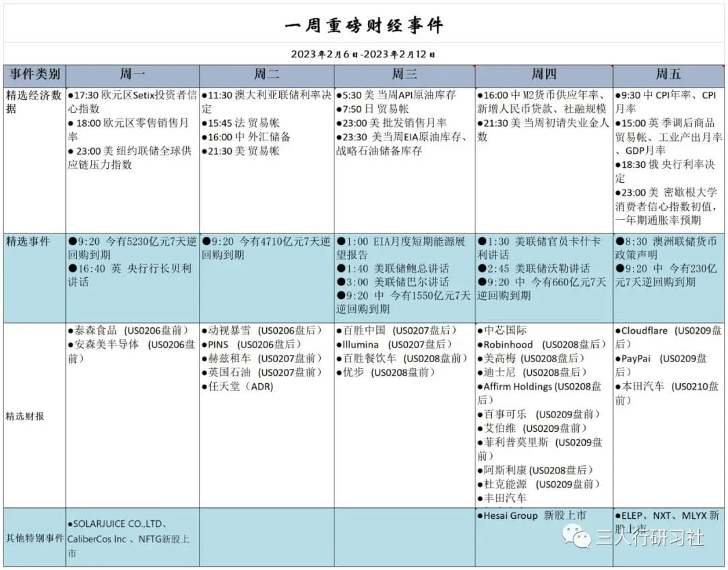Click 今有4710亿元7天逆回购到期 entry
Viewport: 728px width, 570px height.
(266, 248)
